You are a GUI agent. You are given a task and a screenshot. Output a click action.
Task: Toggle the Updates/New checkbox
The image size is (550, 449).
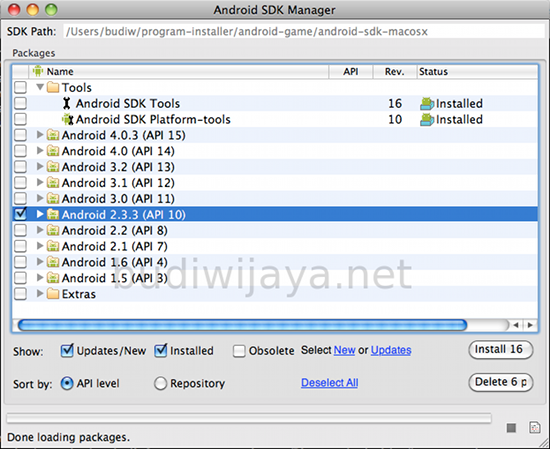[67, 350]
